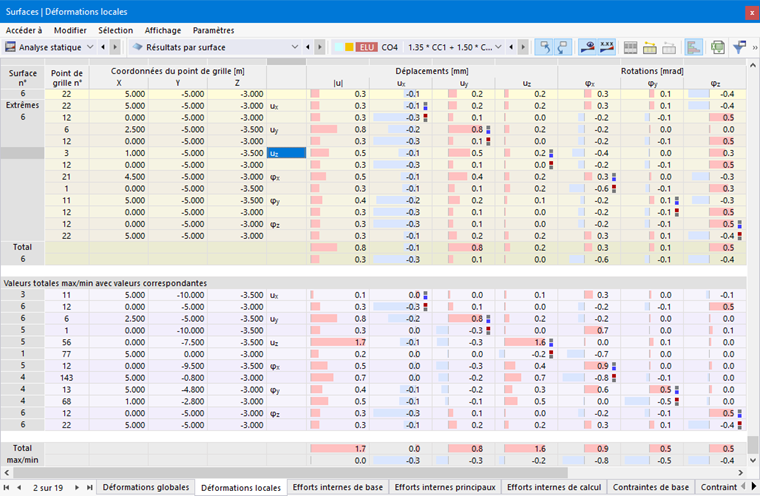760x496 pixels.
Task: Toggle the x.xx result values icon
Action: coord(607,47)
